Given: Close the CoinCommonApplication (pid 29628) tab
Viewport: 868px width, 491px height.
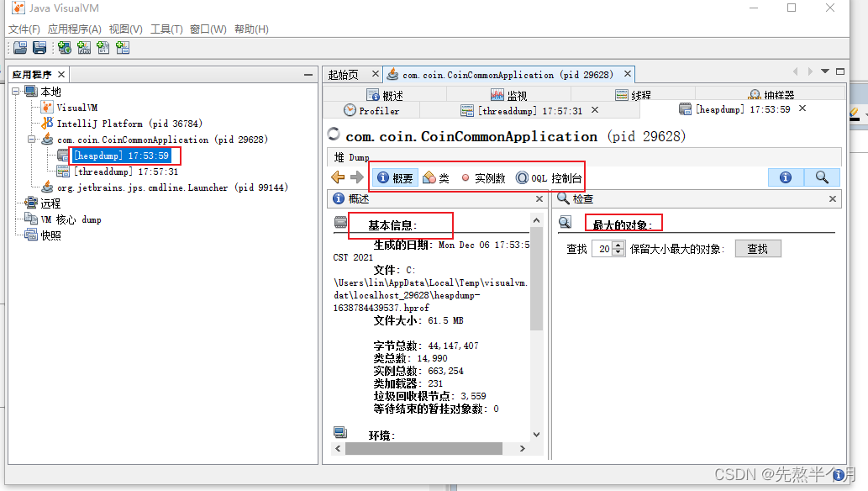Looking at the screenshot, I should [627, 74].
